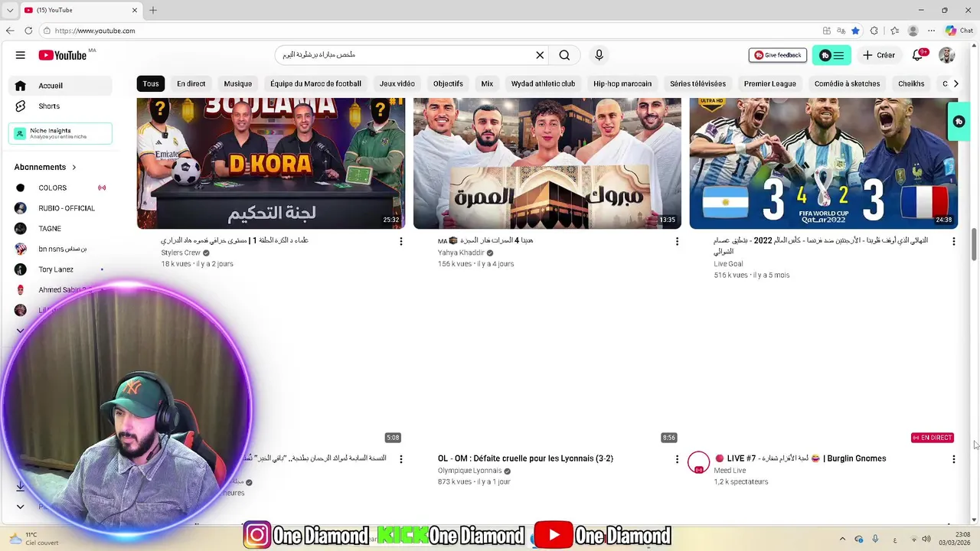
Task: Open the account avatar menu
Action: point(947,55)
